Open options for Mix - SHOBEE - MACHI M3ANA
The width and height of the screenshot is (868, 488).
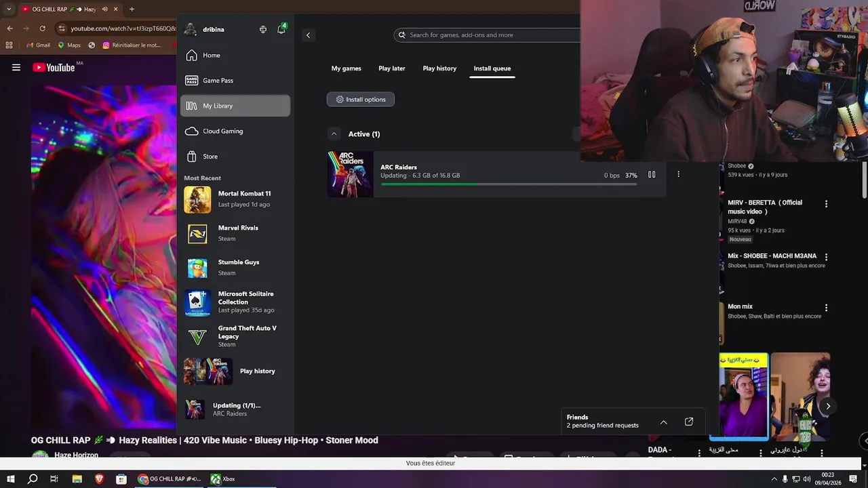[x=826, y=257]
